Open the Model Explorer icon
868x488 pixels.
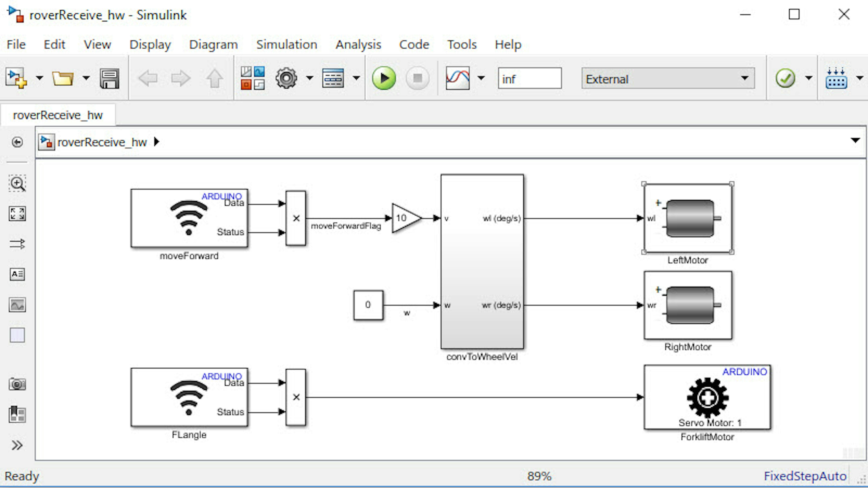coord(333,78)
